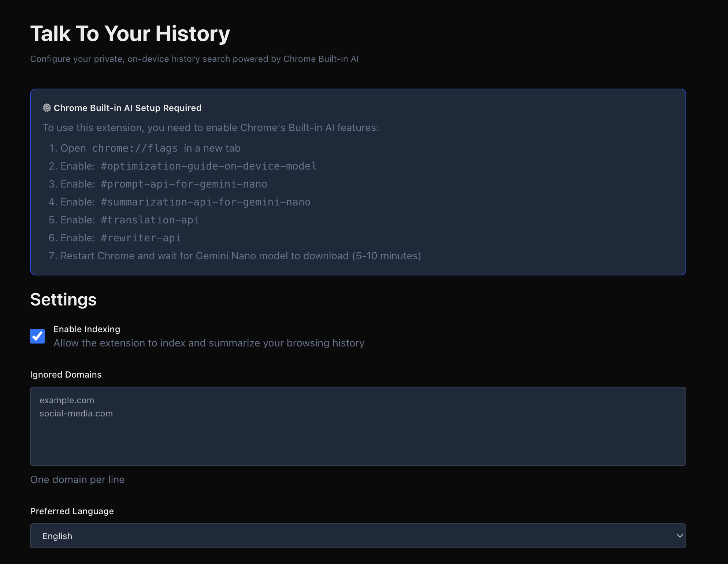Click the #optimization-guide-on-device-model flag text

(x=208, y=166)
